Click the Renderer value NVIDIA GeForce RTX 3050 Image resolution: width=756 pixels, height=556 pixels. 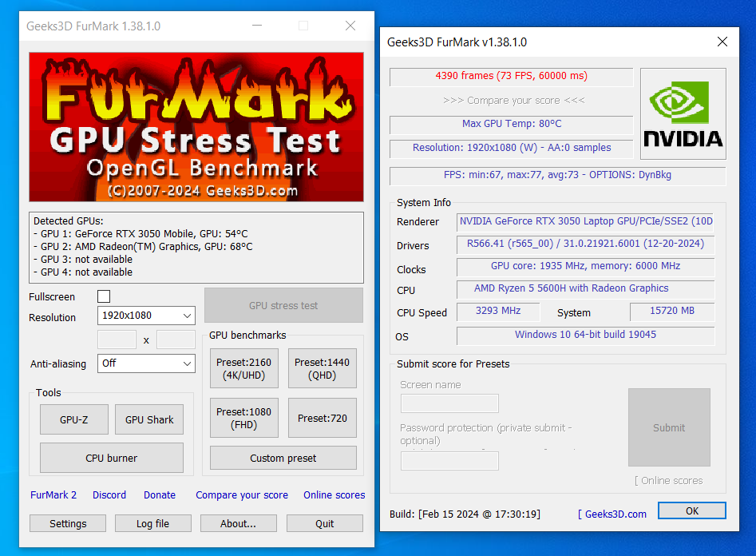[x=585, y=221]
